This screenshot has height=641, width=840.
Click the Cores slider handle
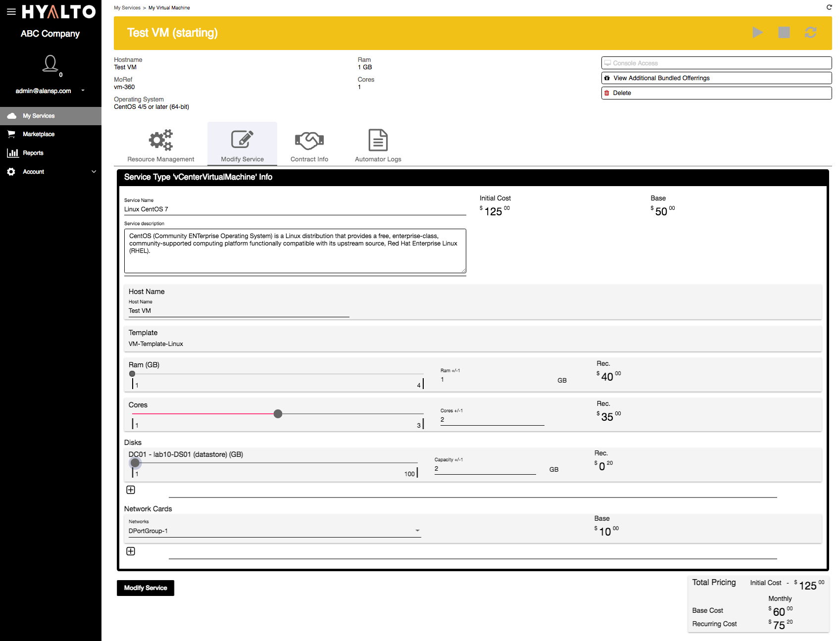tap(278, 414)
